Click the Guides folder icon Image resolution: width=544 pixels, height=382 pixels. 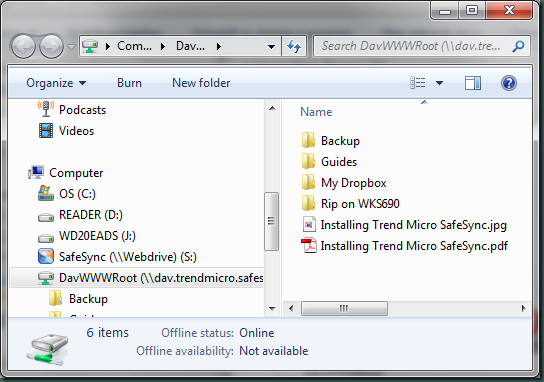(x=308, y=161)
